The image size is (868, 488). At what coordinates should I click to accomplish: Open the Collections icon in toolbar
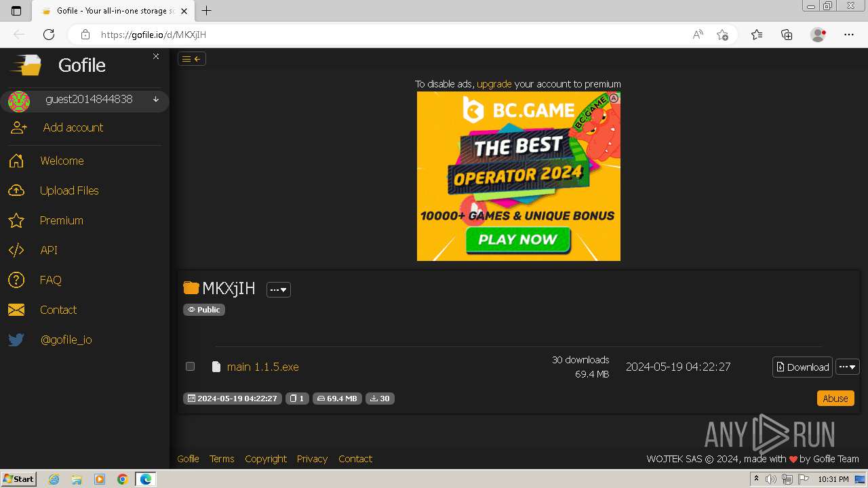(x=787, y=35)
